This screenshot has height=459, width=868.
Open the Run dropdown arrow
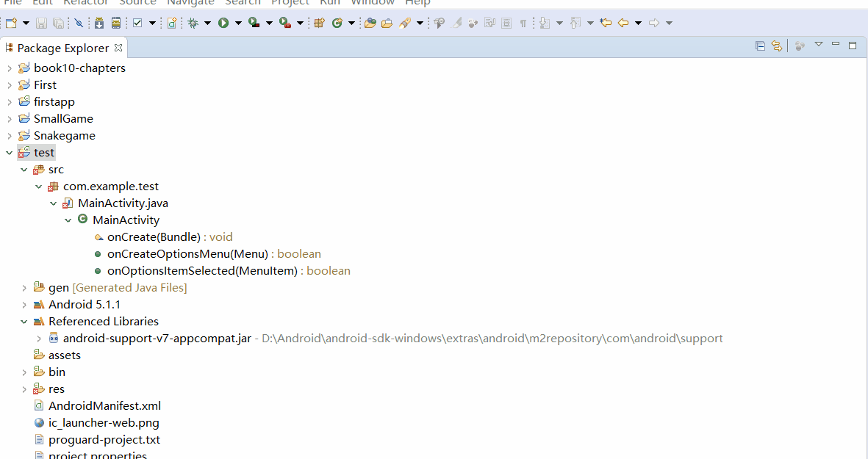(239, 24)
